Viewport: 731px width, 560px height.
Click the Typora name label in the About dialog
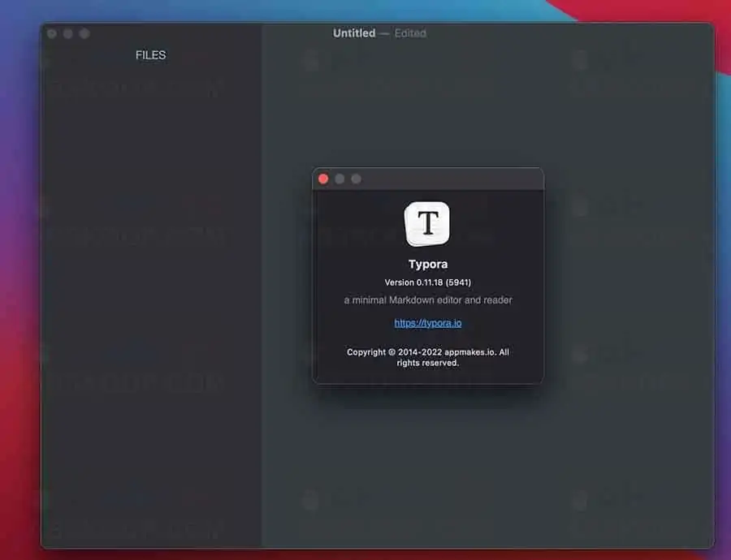pyautogui.click(x=427, y=263)
